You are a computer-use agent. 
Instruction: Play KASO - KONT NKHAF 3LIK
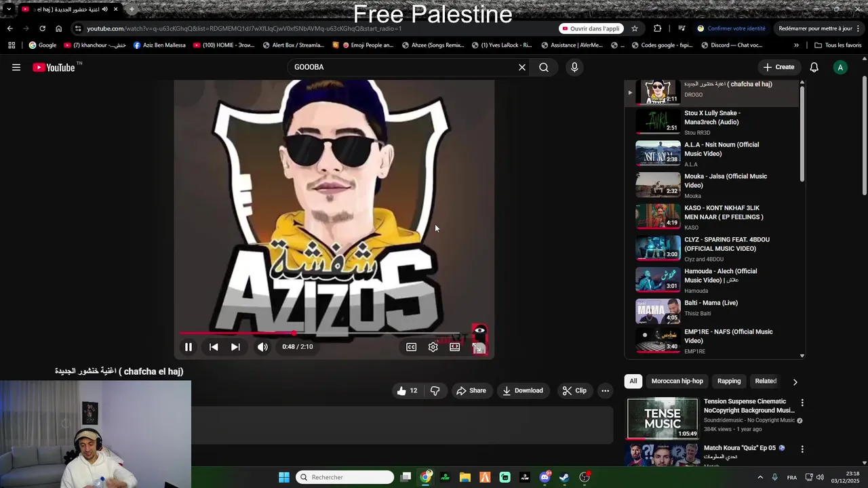712,217
